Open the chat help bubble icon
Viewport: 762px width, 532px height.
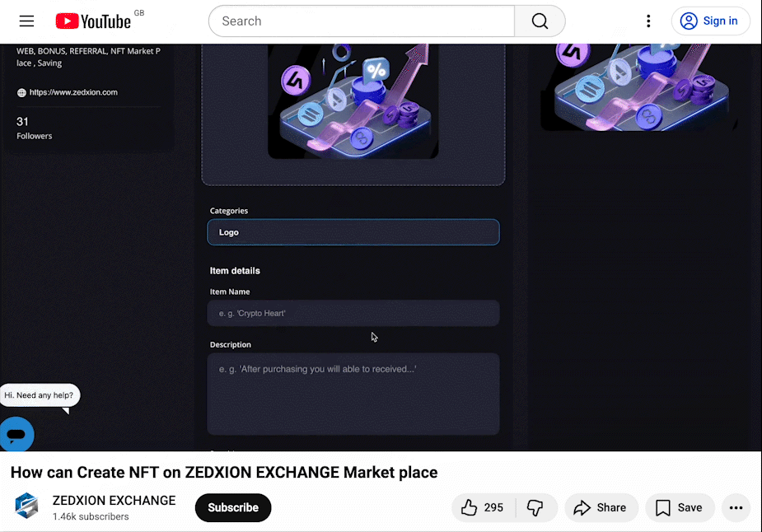coord(16,433)
